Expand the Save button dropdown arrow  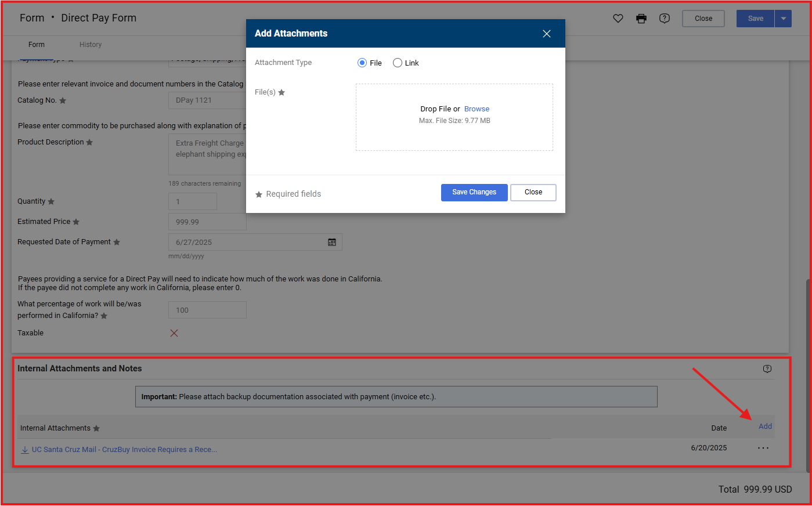[x=783, y=19]
